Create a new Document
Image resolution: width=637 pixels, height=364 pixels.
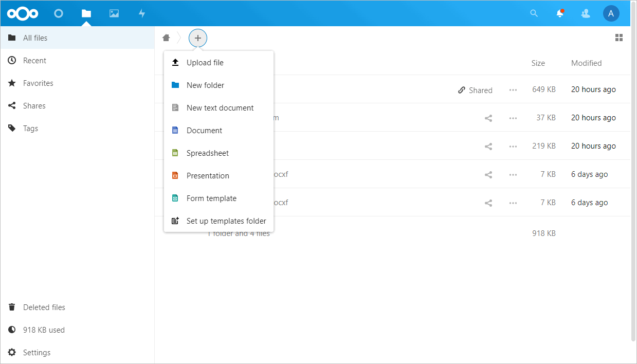tap(219, 130)
